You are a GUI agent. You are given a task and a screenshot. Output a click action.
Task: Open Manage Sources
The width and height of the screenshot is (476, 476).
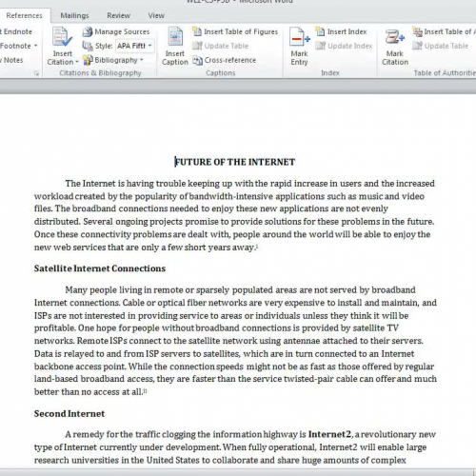click(116, 31)
